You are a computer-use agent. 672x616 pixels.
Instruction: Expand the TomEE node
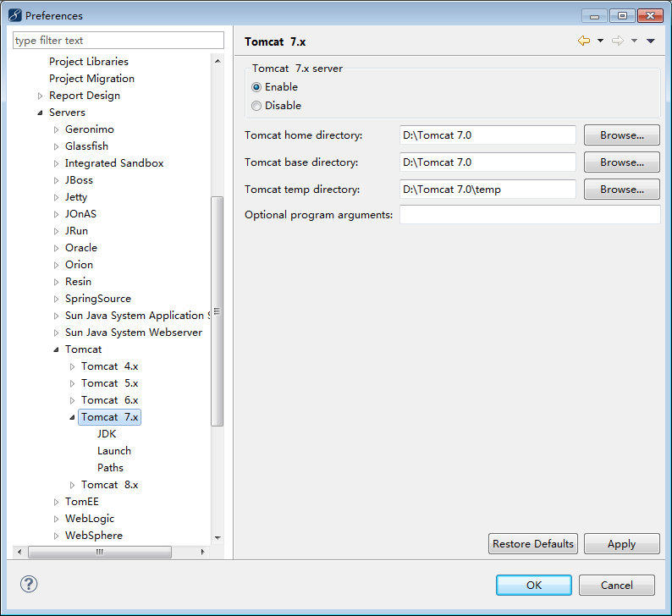click(56, 502)
